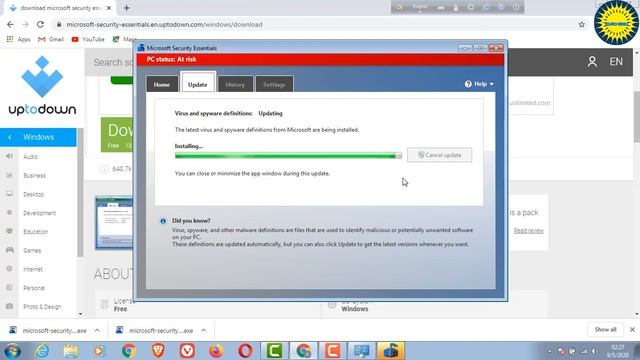Bookmark this page with the star icon
This screenshot has width=640, height=360.
582,24
